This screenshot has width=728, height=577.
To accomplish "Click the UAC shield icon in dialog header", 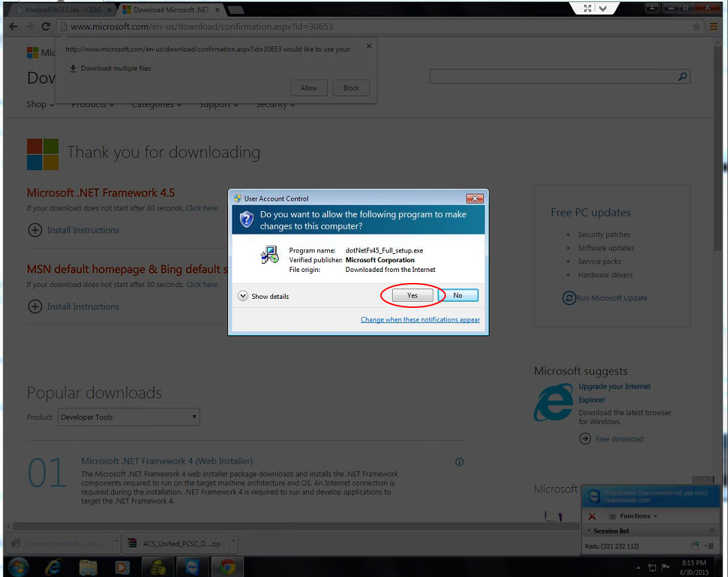I will click(247, 219).
